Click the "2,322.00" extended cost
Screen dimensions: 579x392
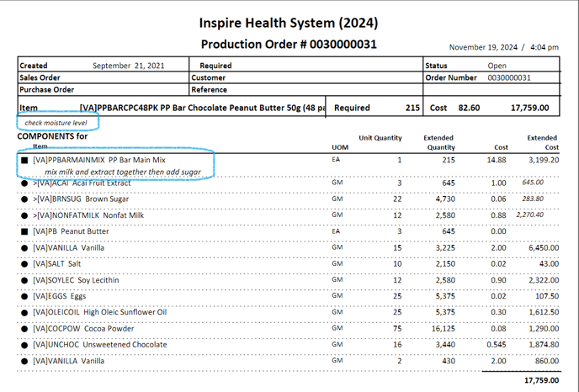point(544,280)
